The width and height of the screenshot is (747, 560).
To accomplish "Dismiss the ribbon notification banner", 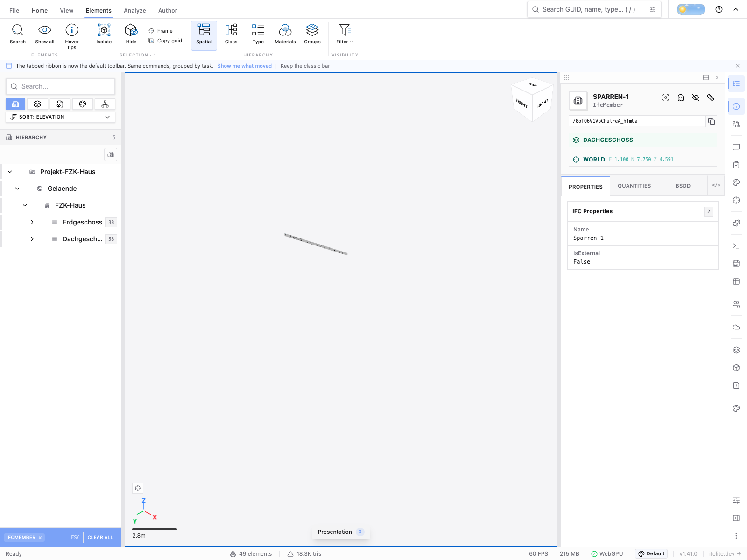I will [738, 66].
